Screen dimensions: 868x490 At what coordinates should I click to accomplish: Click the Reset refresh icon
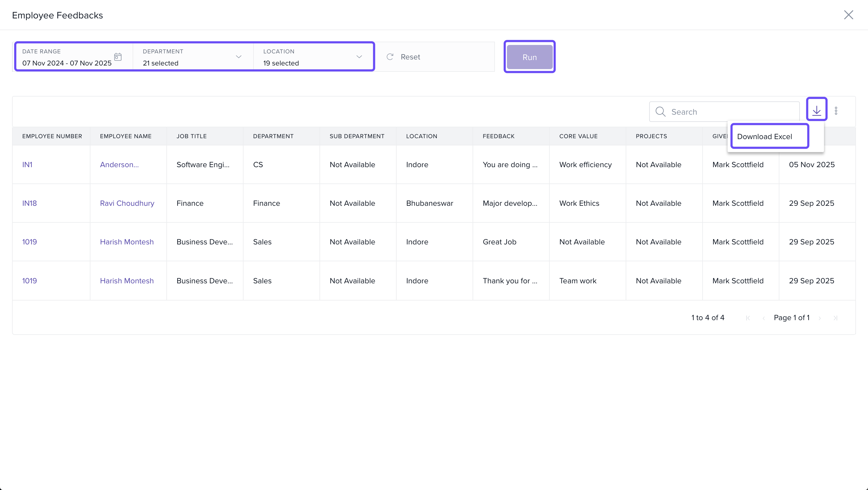click(x=390, y=57)
